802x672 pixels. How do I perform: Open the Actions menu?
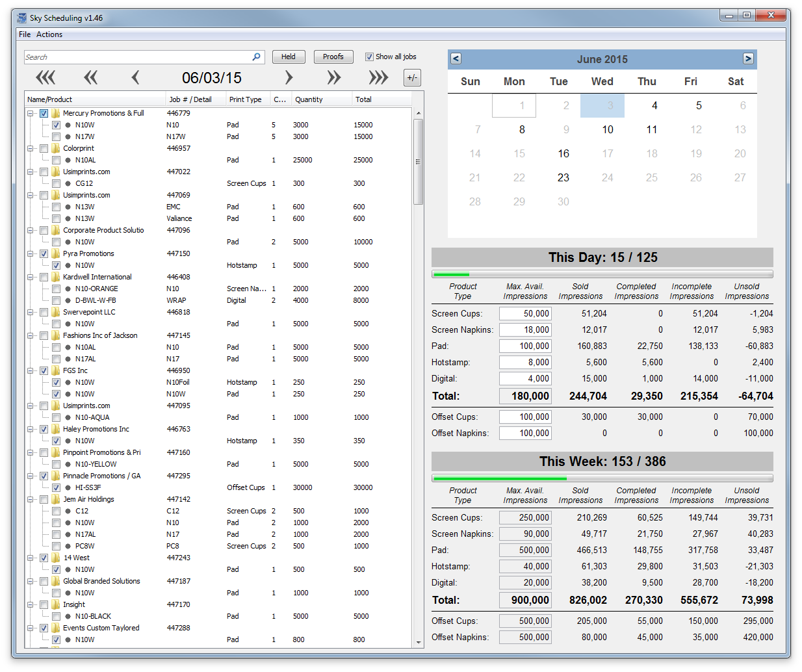(x=49, y=34)
